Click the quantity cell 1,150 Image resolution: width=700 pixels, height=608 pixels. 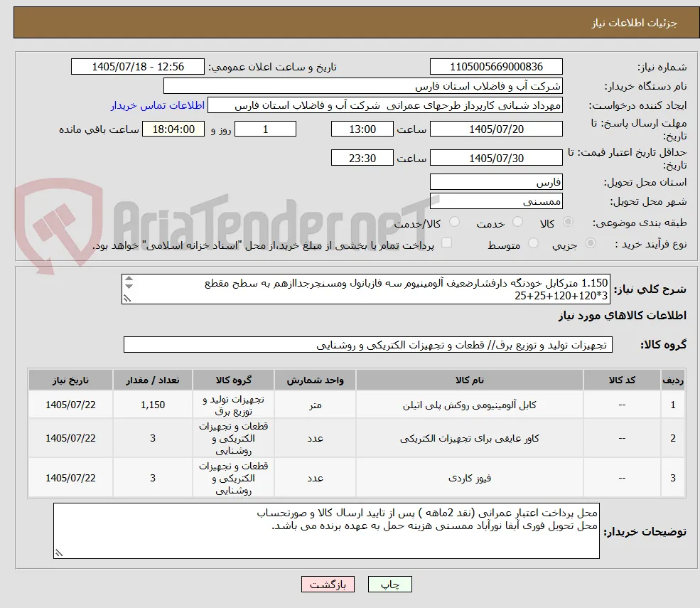[x=153, y=405]
